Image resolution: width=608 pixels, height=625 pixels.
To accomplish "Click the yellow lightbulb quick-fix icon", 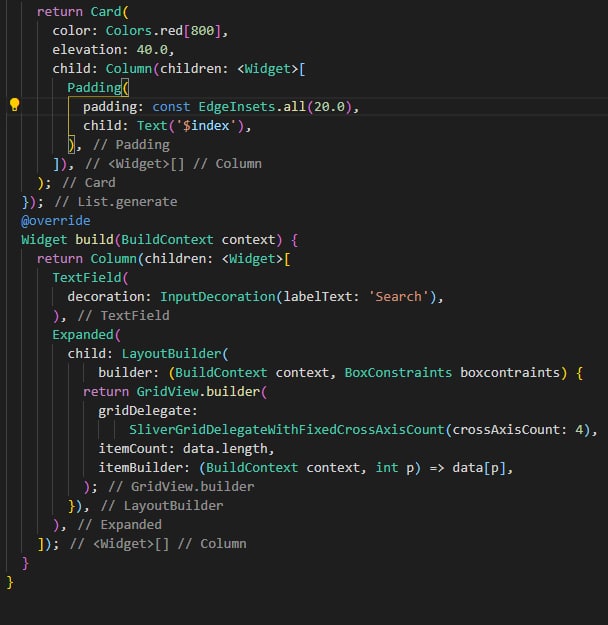I will click(x=14, y=105).
